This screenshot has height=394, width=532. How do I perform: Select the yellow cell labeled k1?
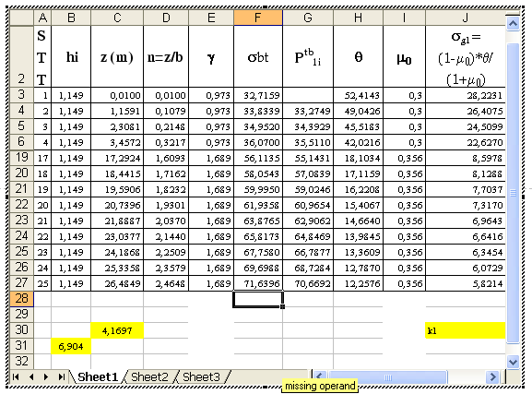pyautogui.click(x=466, y=330)
